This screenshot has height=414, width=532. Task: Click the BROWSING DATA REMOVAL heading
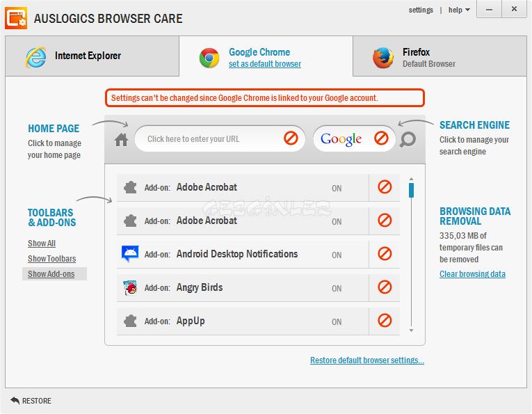point(475,216)
